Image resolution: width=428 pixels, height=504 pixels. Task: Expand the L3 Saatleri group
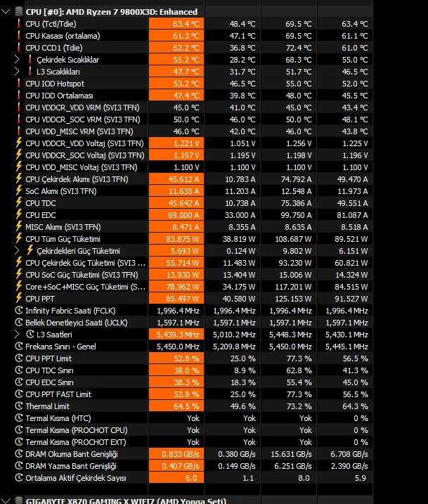pyautogui.click(x=17, y=335)
